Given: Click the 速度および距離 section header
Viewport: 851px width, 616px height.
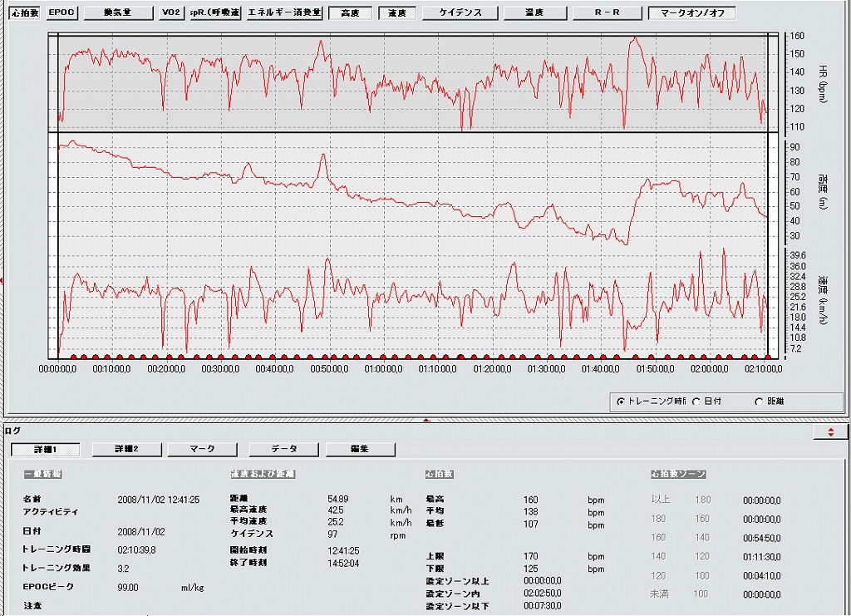Looking at the screenshot, I should pos(262,474).
